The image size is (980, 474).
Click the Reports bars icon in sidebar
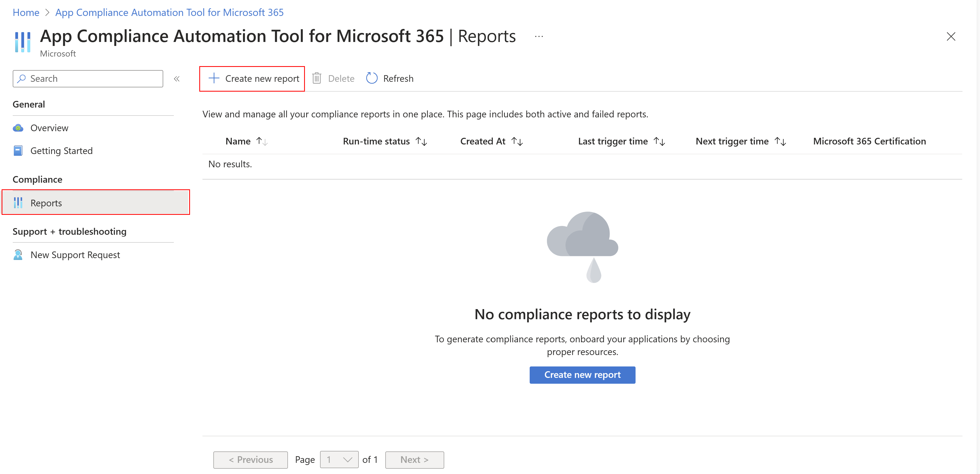(x=18, y=203)
